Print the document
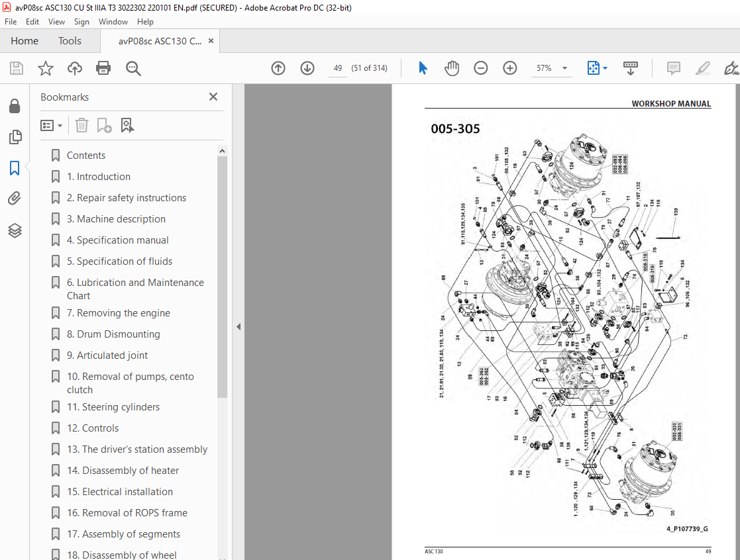This screenshot has width=740, height=560. tap(103, 68)
